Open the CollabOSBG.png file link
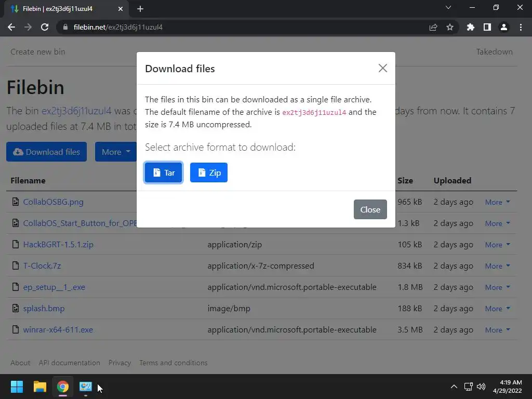Screen dimensions: 532x399 (x=54, y=202)
